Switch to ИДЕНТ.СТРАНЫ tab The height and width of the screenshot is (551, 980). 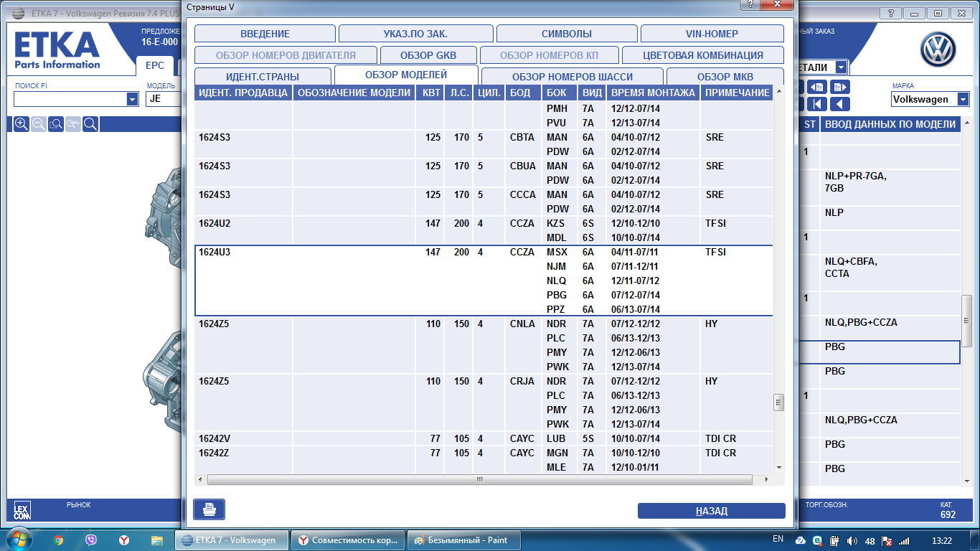[263, 76]
